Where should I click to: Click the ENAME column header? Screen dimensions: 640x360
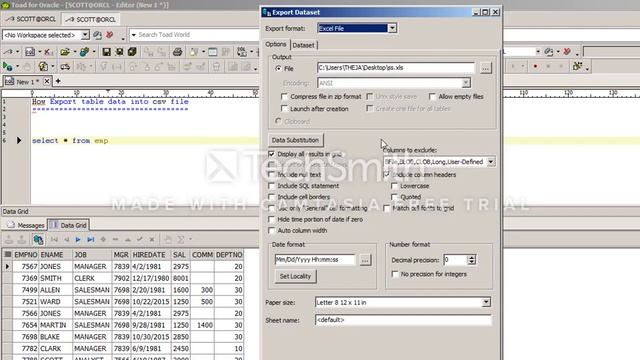coord(55,255)
